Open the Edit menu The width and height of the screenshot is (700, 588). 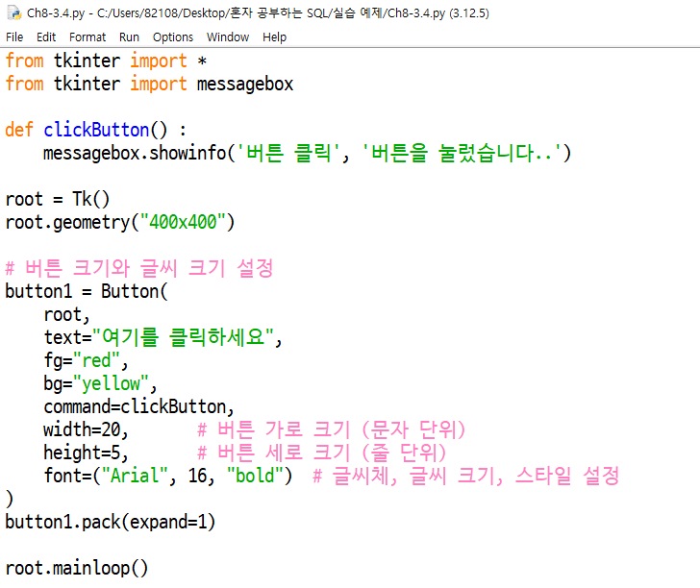pyautogui.click(x=46, y=37)
